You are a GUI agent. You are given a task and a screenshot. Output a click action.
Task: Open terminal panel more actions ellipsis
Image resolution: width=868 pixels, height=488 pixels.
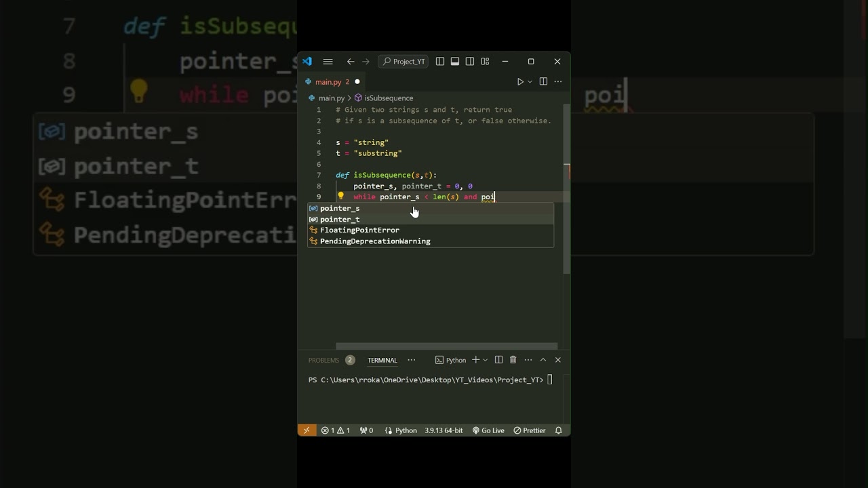pyautogui.click(x=528, y=360)
